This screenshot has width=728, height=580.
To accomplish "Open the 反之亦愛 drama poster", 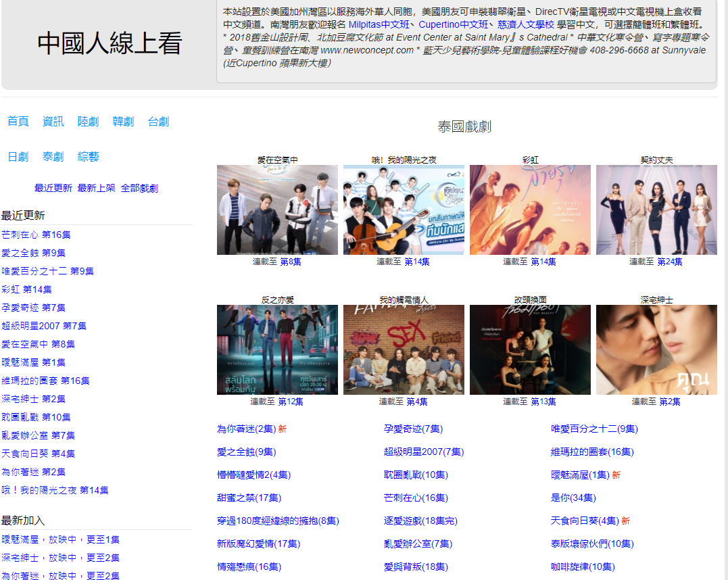I will click(277, 349).
